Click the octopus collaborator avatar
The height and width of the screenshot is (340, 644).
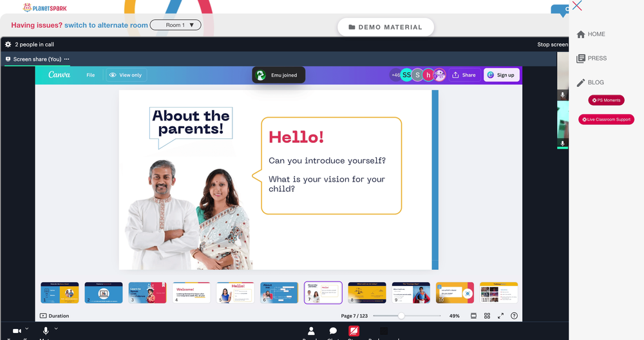(439, 75)
